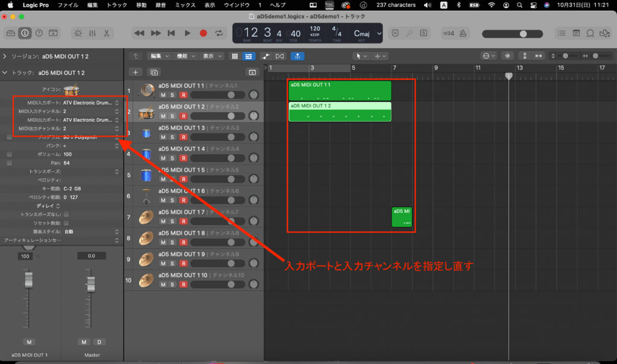
Task: Open the ミックス menu
Action: coord(186,5)
